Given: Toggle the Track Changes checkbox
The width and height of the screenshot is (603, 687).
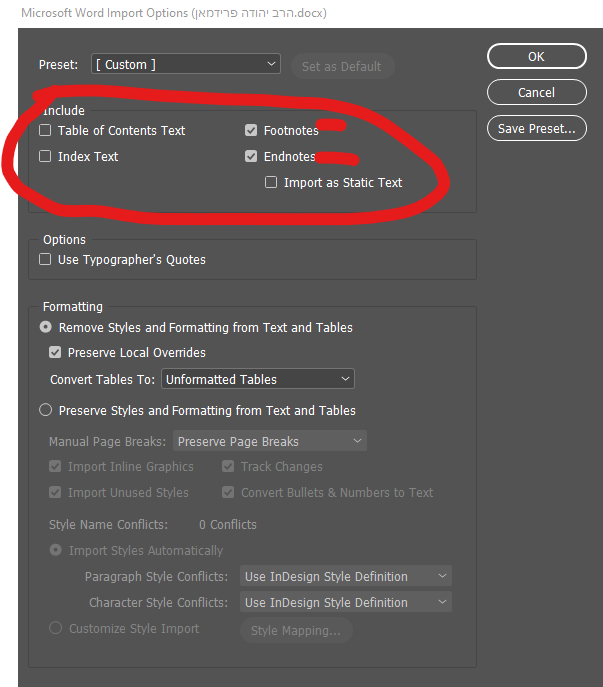Looking at the screenshot, I should click(x=228, y=466).
